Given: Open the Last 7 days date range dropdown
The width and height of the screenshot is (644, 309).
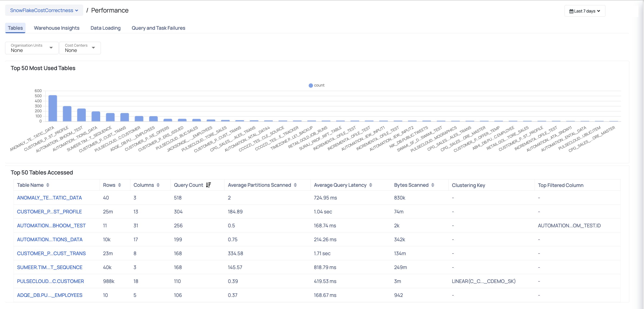Looking at the screenshot, I should (x=585, y=11).
